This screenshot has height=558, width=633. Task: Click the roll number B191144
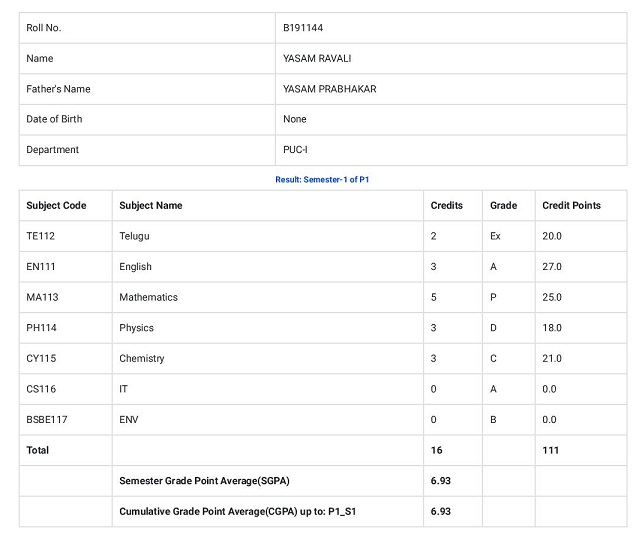303,28
